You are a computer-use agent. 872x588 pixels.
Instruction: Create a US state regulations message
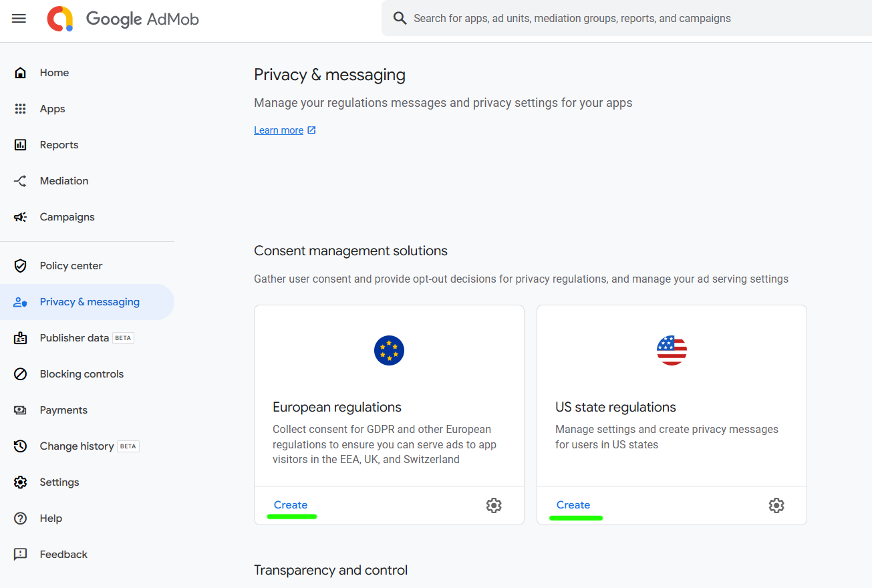(x=573, y=505)
